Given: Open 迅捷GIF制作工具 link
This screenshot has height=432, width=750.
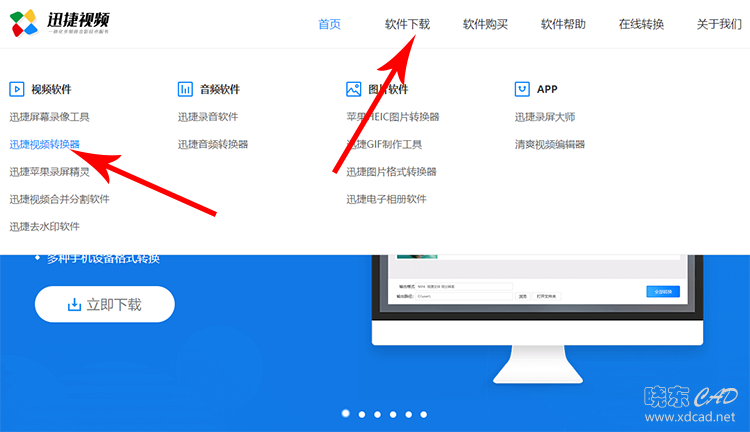Looking at the screenshot, I should click(x=384, y=144).
